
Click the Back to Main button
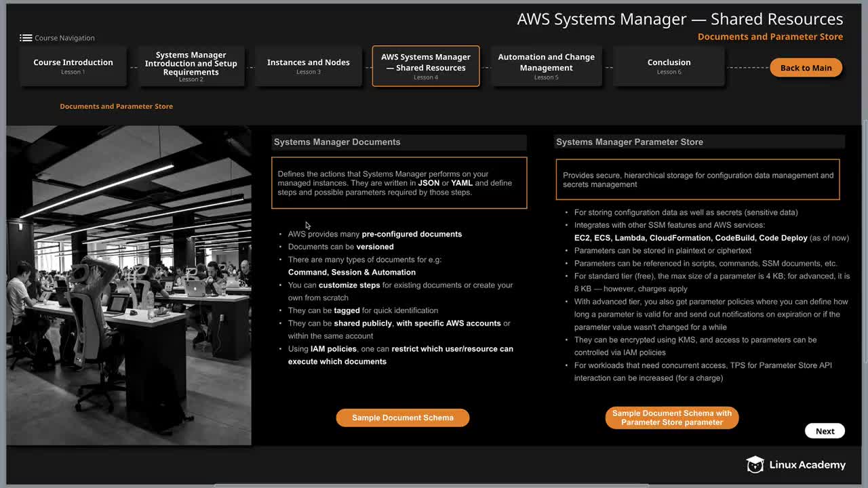click(x=806, y=68)
